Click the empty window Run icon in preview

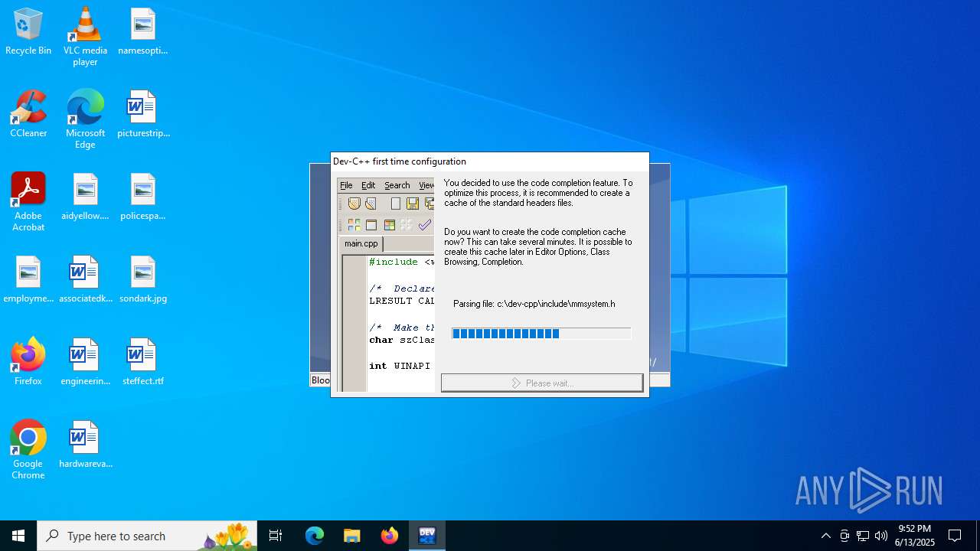click(x=371, y=225)
